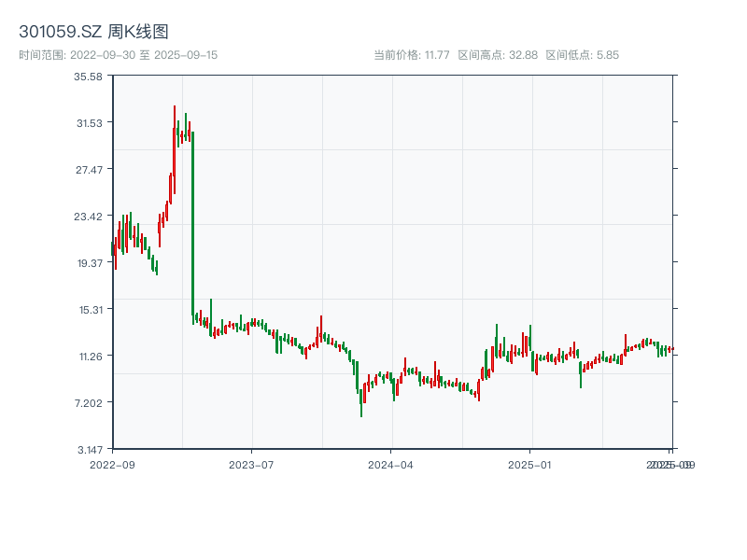The image size is (747, 560).
Task: Click the 35.58 y-axis label
Action: pos(89,77)
